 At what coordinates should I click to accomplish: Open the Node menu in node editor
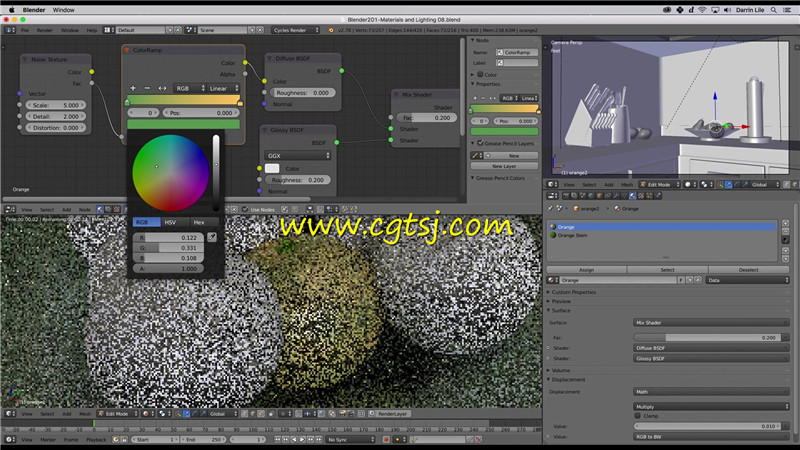tap(85, 209)
